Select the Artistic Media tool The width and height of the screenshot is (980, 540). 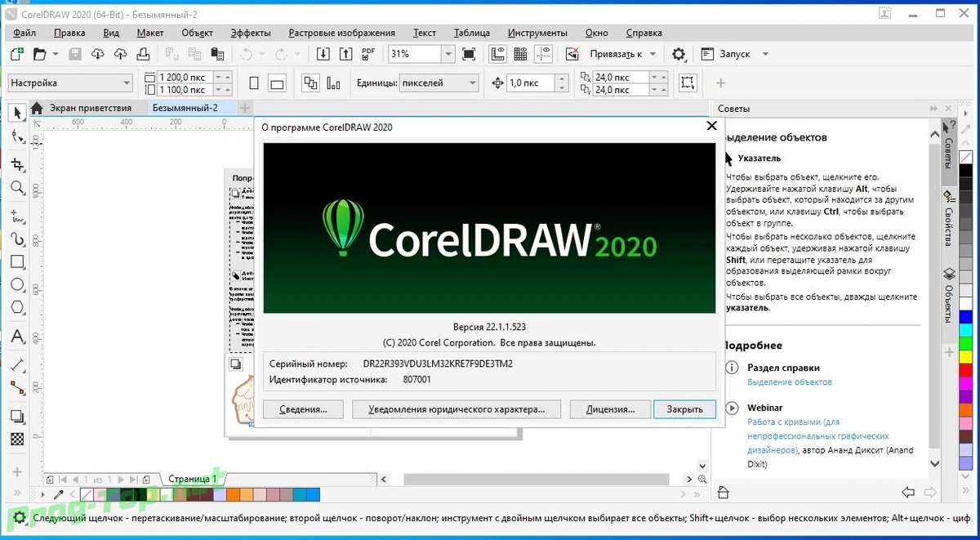pyautogui.click(x=16, y=239)
